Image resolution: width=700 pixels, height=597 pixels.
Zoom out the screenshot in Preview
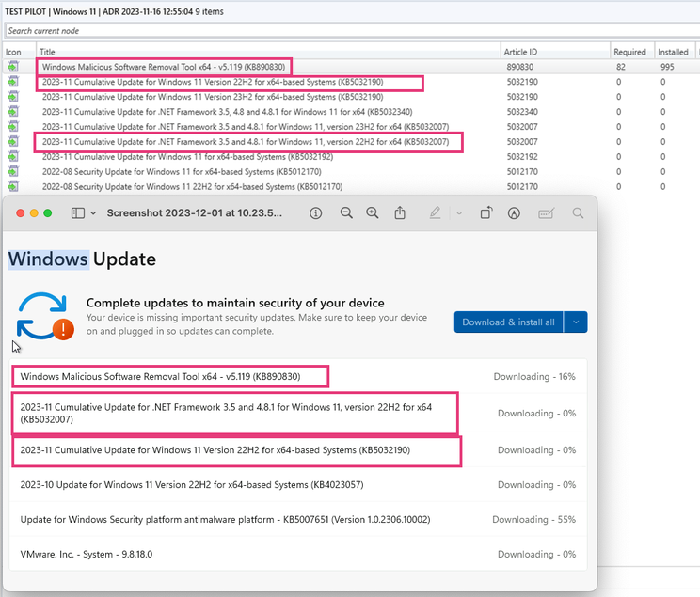point(346,213)
